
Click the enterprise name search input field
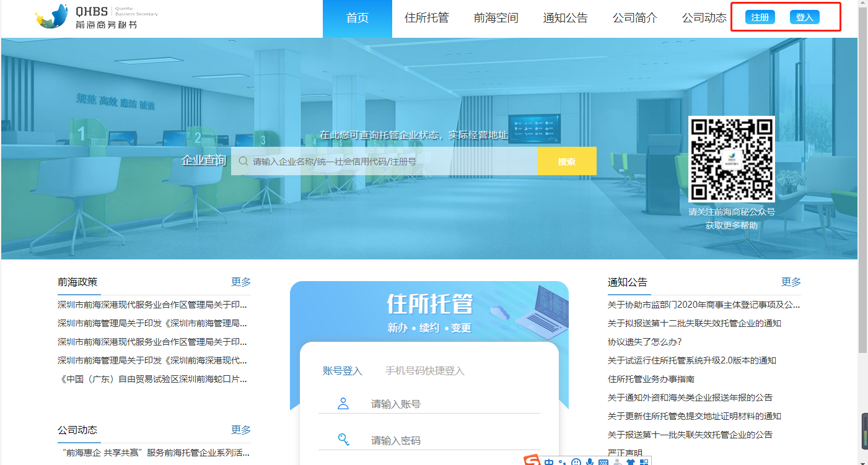click(x=384, y=160)
